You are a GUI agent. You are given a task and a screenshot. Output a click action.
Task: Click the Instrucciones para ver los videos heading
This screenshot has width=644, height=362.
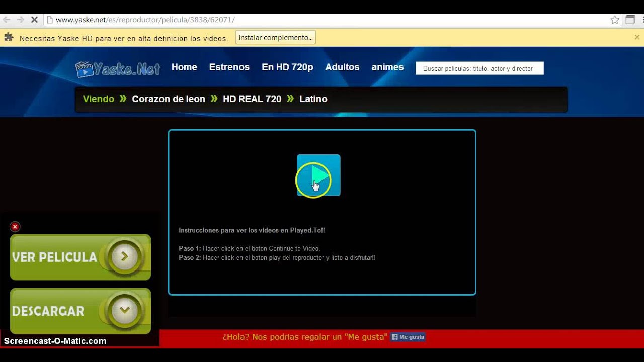point(252,230)
